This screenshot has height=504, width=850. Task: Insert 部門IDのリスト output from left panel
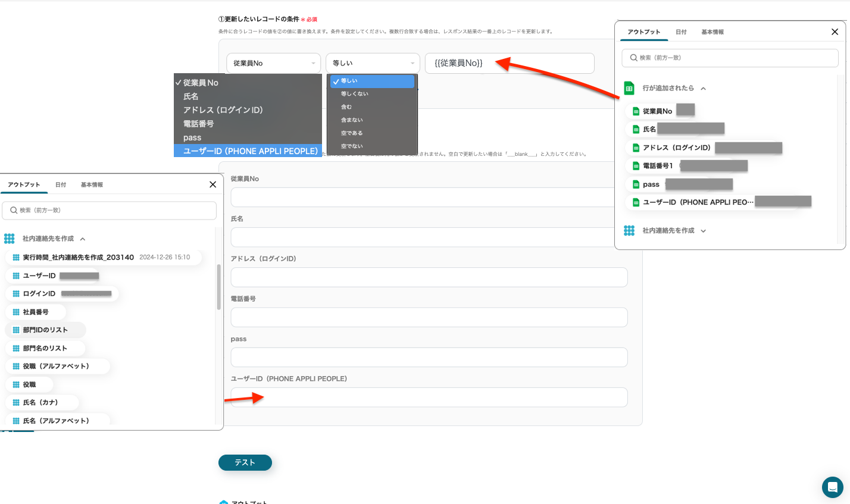[x=46, y=330]
